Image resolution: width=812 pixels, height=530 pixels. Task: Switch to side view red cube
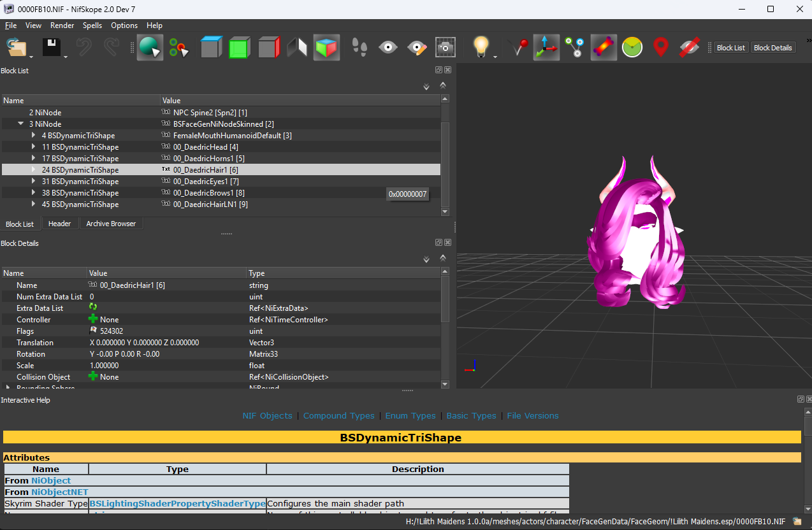(268, 47)
